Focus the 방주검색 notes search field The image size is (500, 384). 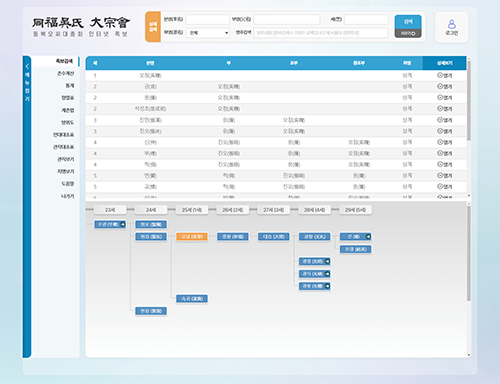pyautogui.click(x=321, y=33)
